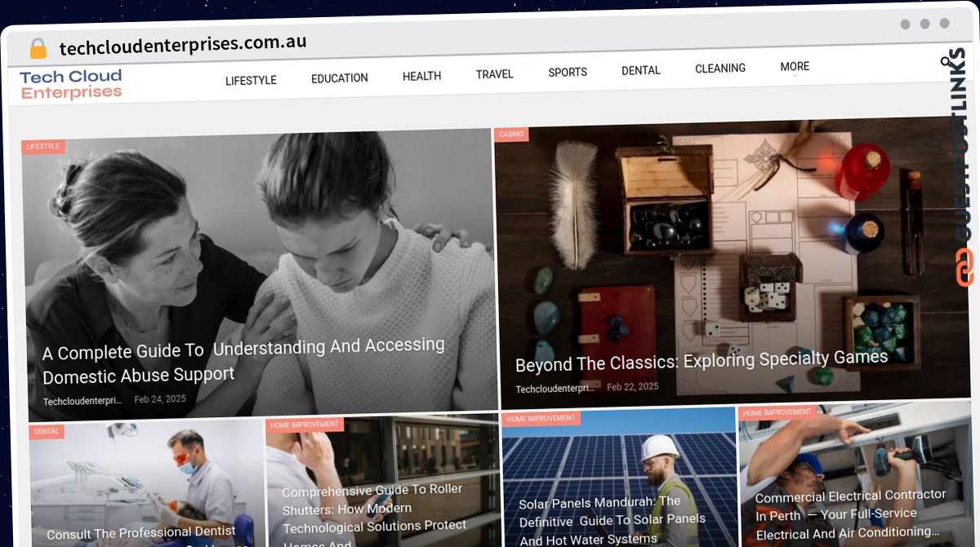
Task: Open Domestic Abuse Support article headline
Action: click(x=243, y=360)
